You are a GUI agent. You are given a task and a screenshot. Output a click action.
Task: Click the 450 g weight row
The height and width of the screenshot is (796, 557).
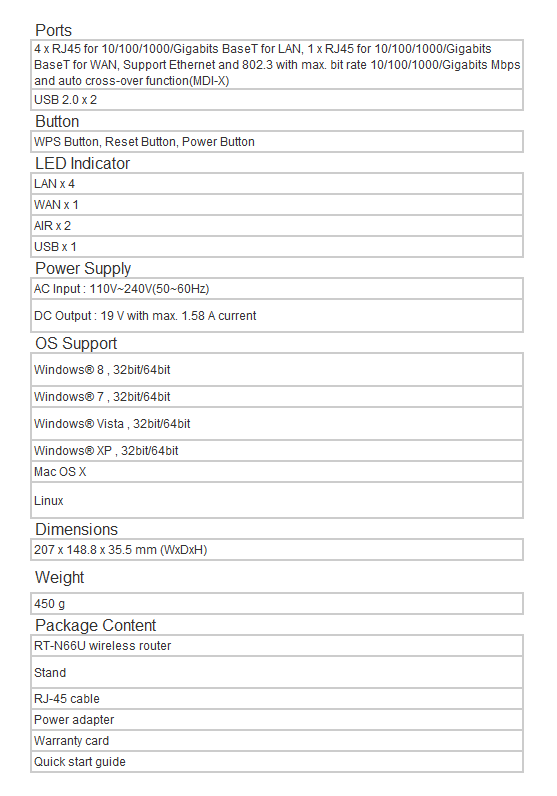(277, 603)
